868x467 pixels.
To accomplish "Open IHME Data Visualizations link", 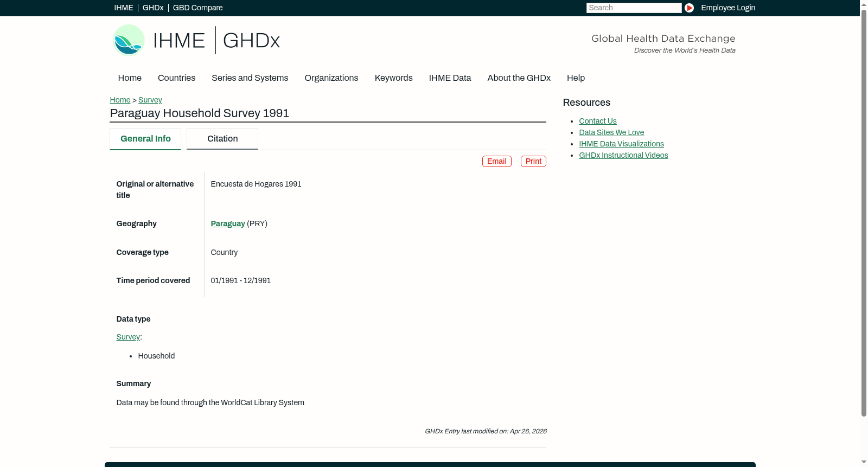I will click(622, 144).
